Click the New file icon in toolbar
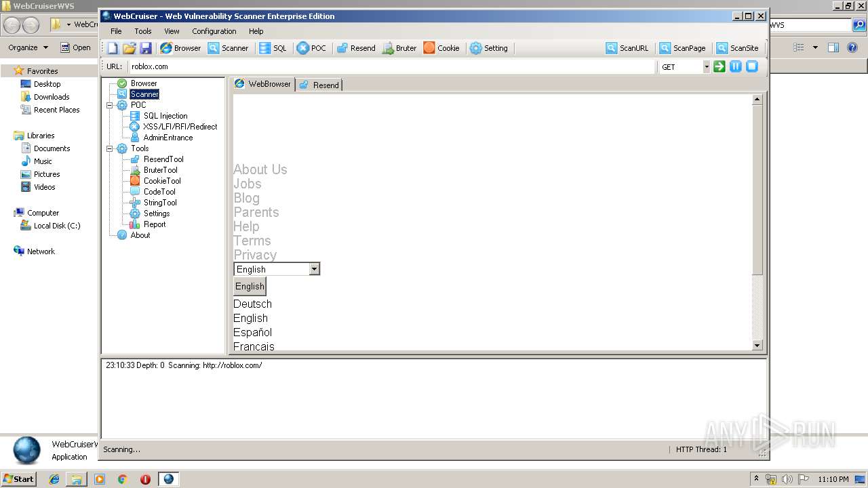The width and height of the screenshot is (868, 488). [113, 48]
